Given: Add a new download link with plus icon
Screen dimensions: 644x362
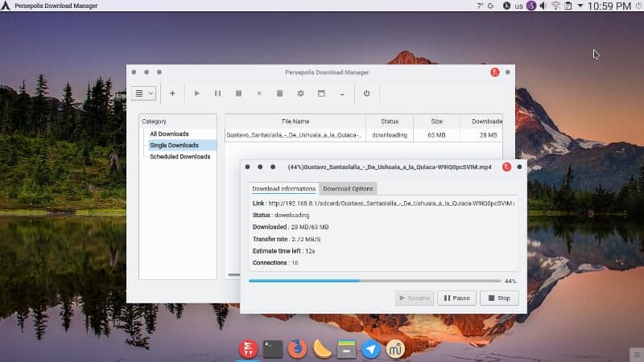Looking at the screenshot, I should (172, 93).
